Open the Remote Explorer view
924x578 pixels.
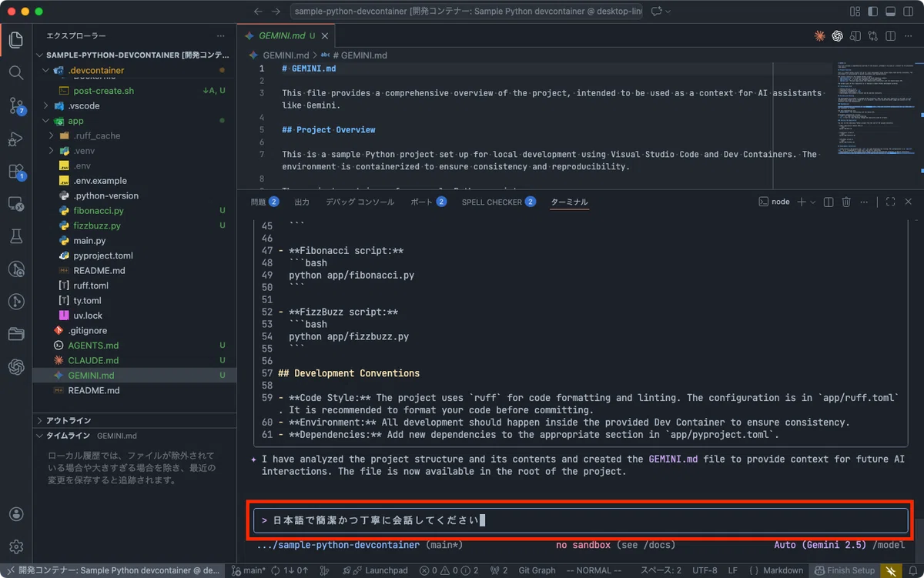(x=16, y=204)
